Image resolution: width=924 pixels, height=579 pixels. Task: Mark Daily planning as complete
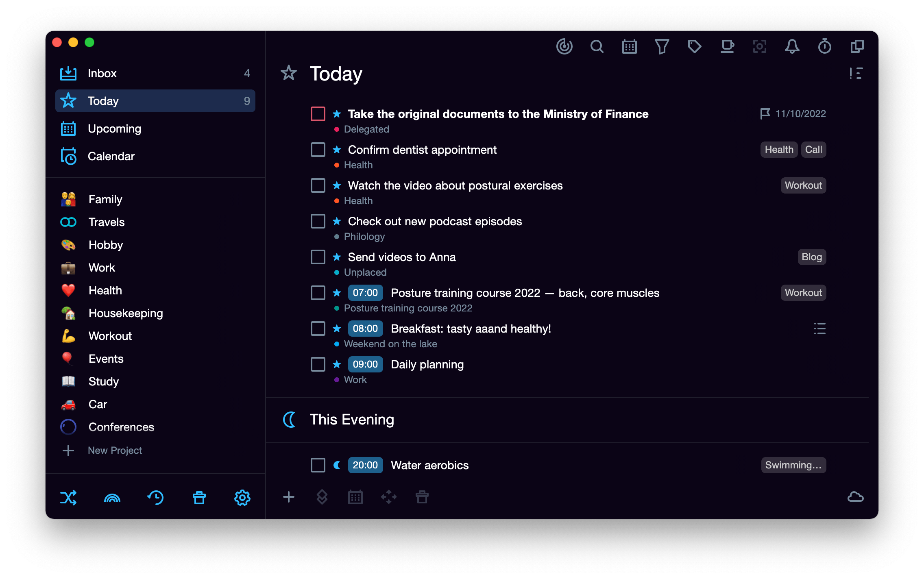click(x=318, y=364)
